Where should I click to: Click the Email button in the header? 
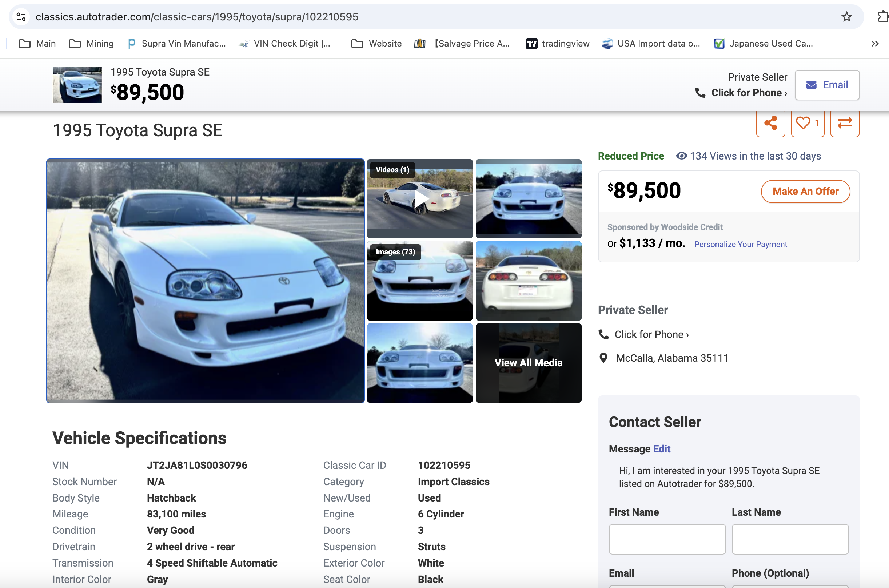pyautogui.click(x=827, y=85)
